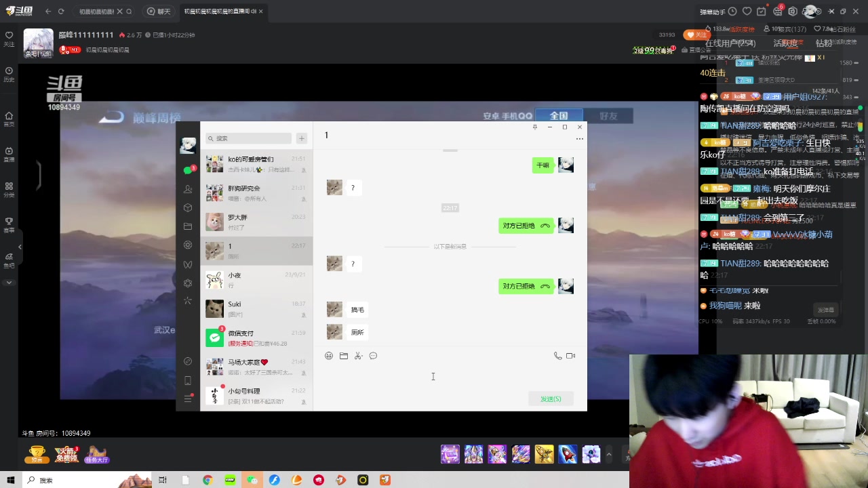Open the emoji picker in chat toolbar
This screenshot has width=868, height=488.
(329, 356)
